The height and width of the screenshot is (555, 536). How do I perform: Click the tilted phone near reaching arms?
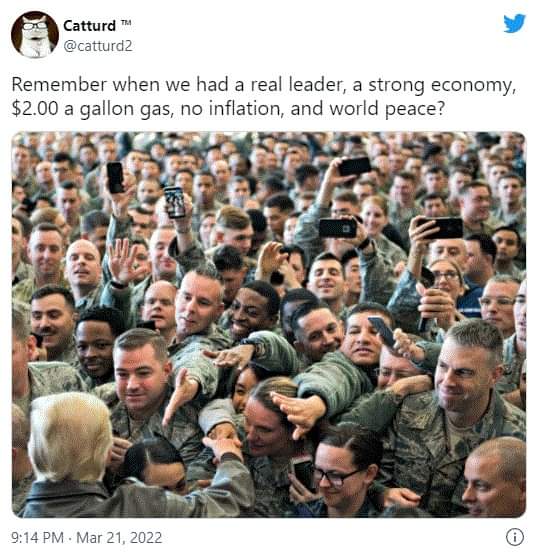tap(382, 331)
